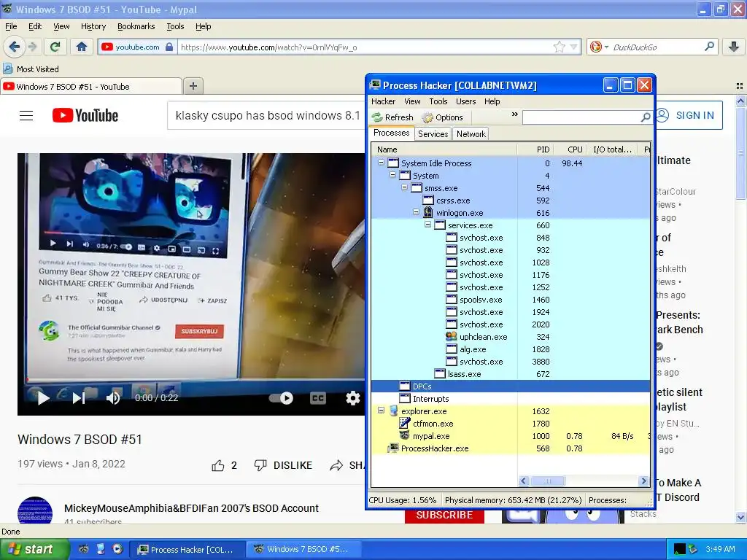Play the video with the play button
747x560 pixels.
coord(43,398)
